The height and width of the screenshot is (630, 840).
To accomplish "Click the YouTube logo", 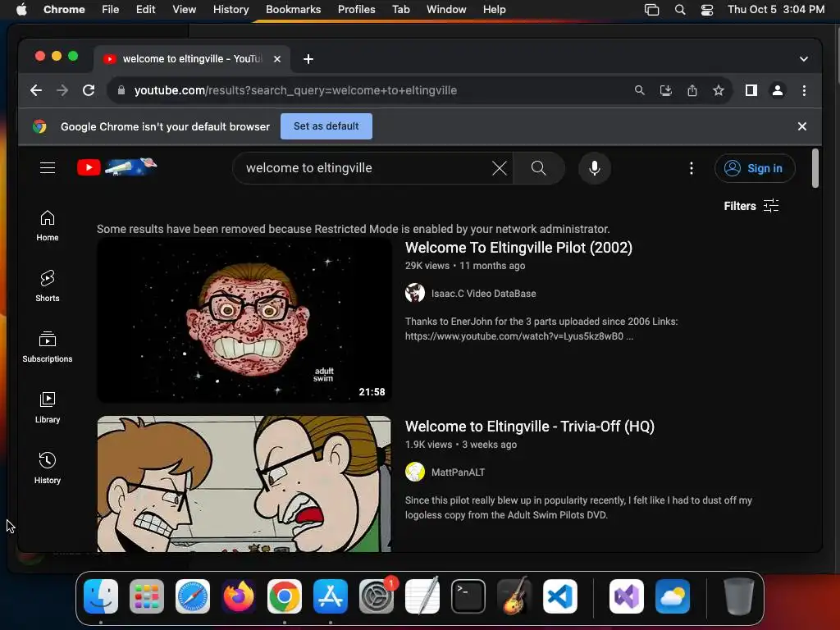I will [117, 167].
